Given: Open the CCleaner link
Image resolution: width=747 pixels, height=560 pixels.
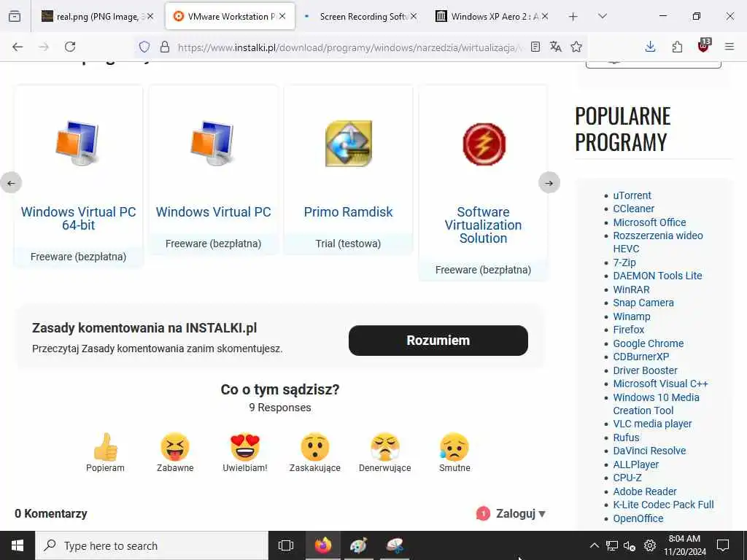Looking at the screenshot, I should pyautogui.click(x=634, y=209).
